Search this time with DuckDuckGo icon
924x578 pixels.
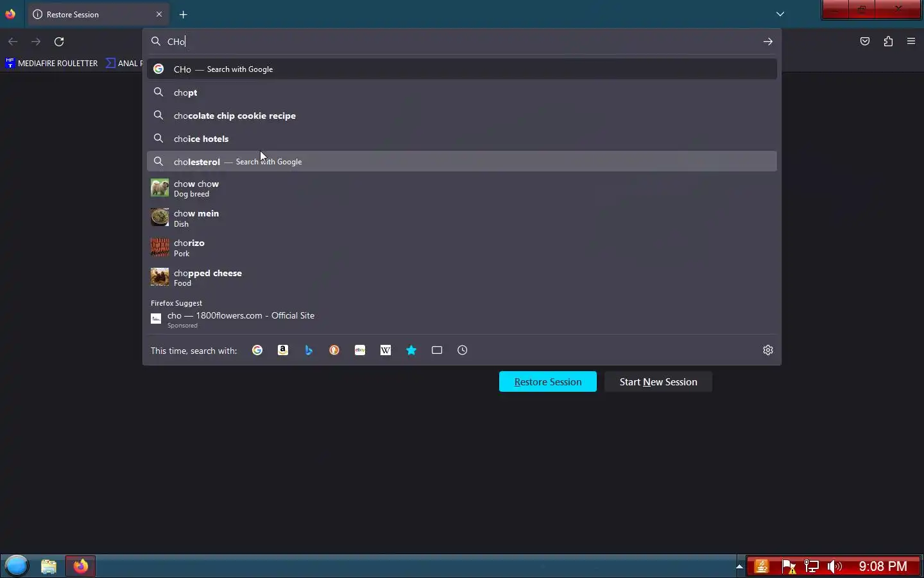click(x=334, y=350)
